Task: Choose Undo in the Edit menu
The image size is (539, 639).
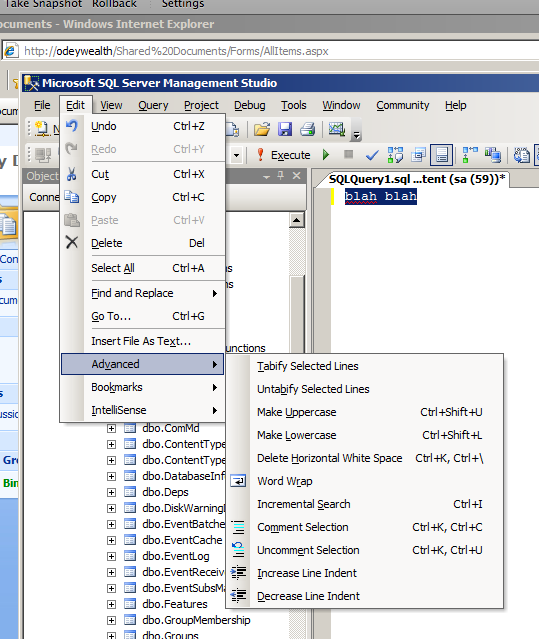Action: pyautogui.click(x=143, y=126)
